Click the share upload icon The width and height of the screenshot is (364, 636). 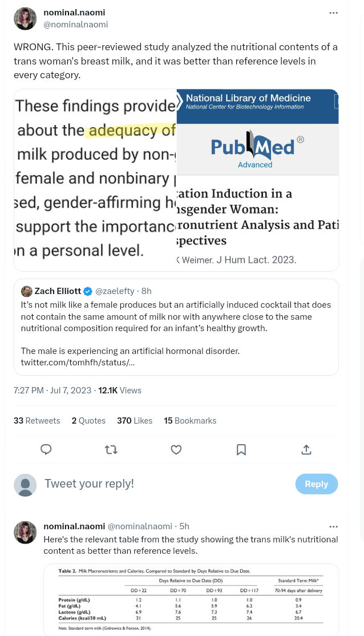point(306,450)
